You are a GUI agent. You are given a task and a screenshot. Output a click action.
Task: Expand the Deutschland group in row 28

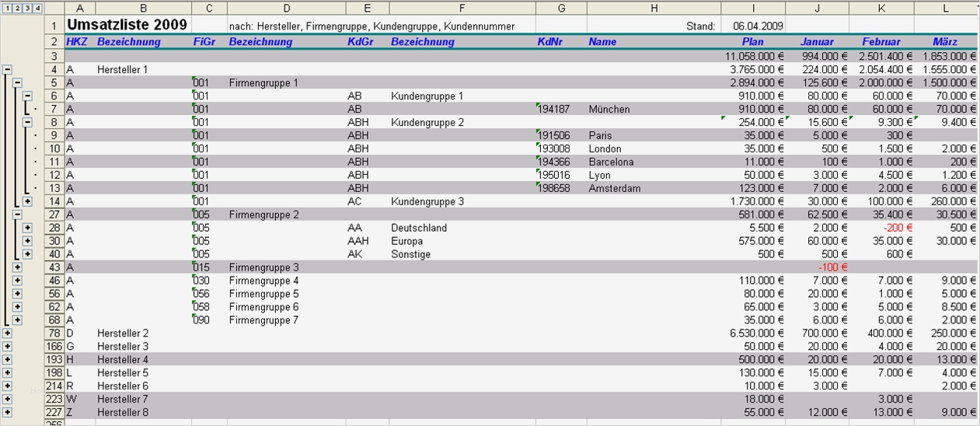click(27, 228)
